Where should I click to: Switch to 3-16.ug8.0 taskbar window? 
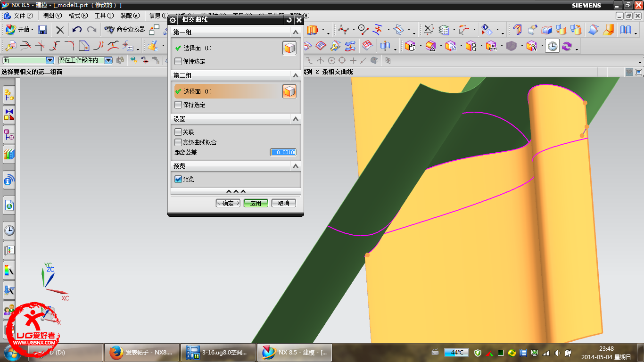218,353
